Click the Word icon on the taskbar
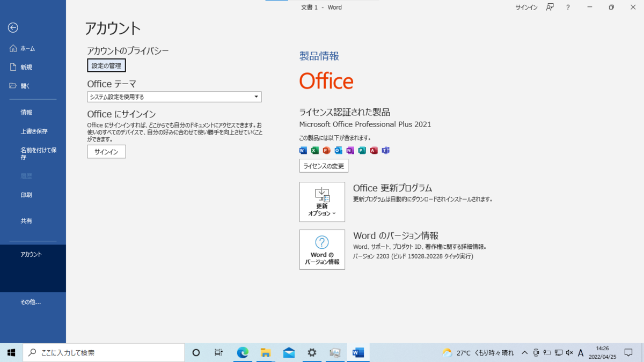 tap(358, 352)
